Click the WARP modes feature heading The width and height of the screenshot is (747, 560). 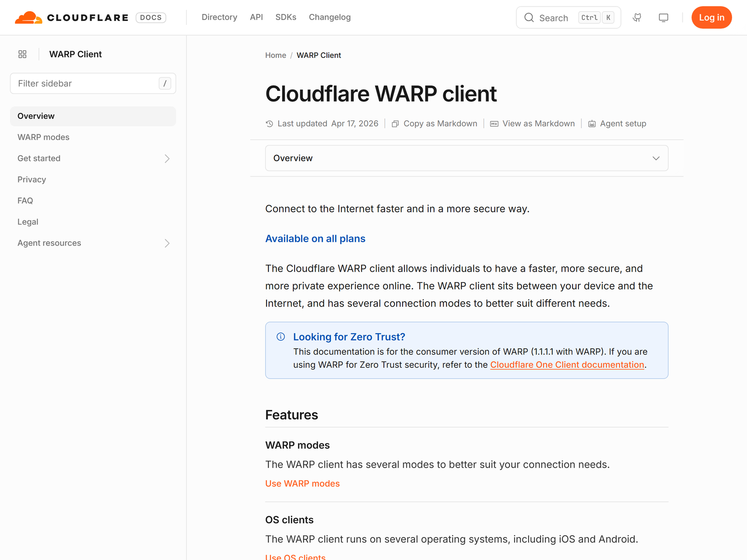[297, 445]
